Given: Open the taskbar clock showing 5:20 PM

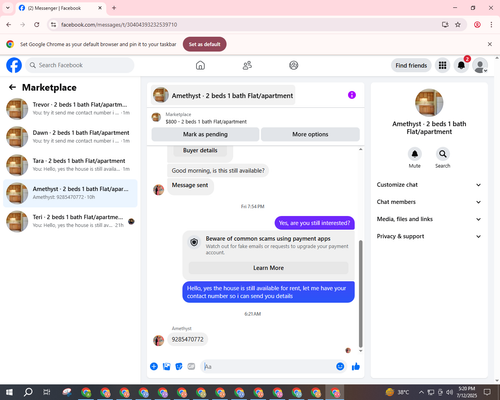Looking at the screenshot, I should (467, 392).
